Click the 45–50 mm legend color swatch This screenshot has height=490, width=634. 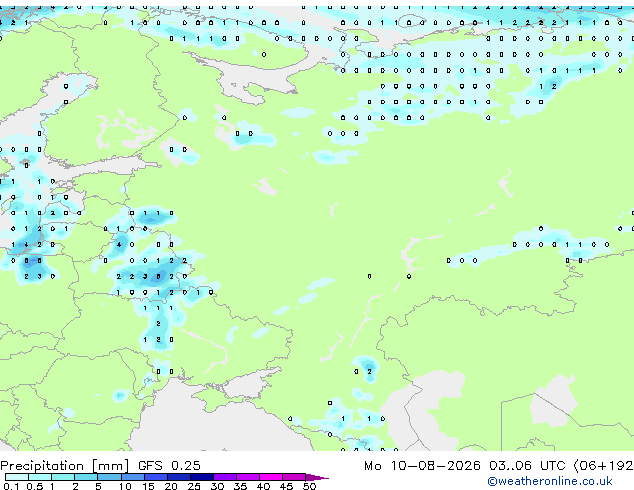click(x=294, y=477)
